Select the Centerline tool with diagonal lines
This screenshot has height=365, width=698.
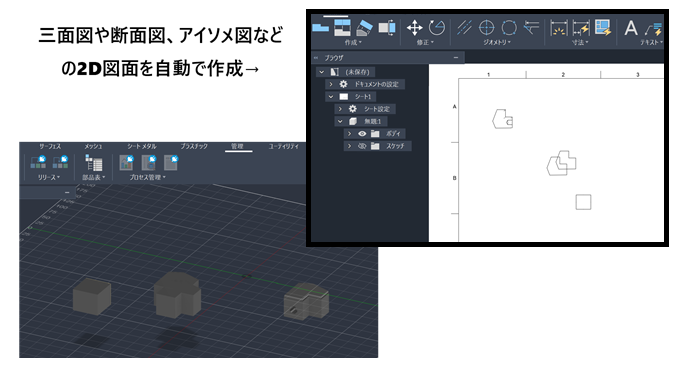point(464,28)
